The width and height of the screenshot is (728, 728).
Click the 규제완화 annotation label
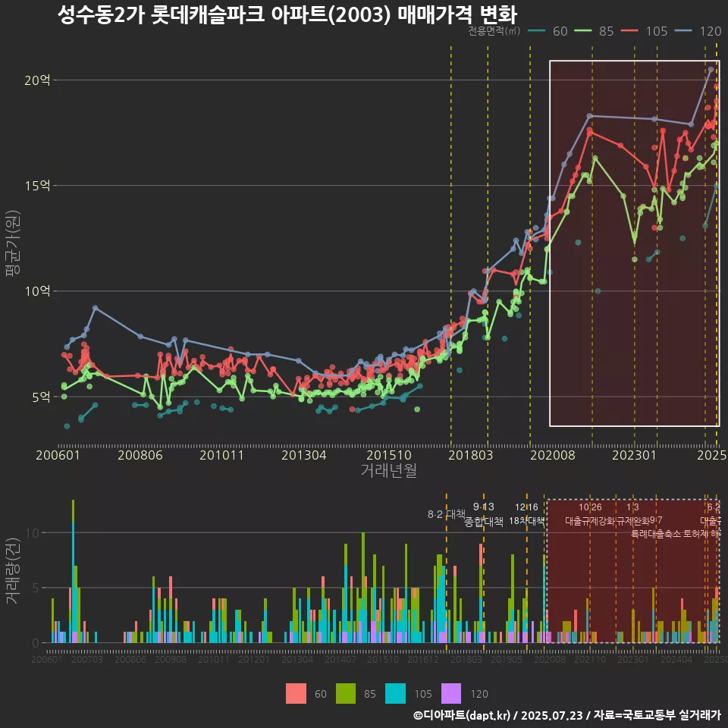(x=632, y=520)
